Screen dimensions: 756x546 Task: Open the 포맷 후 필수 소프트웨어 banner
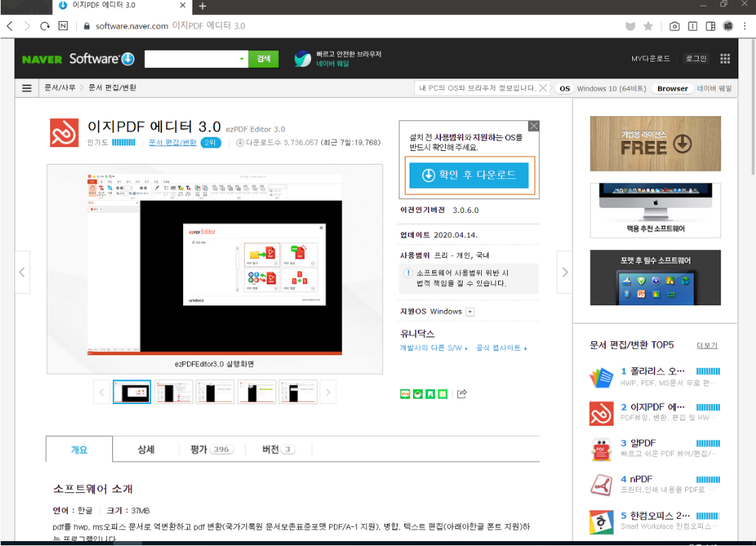tap(655, 277)
